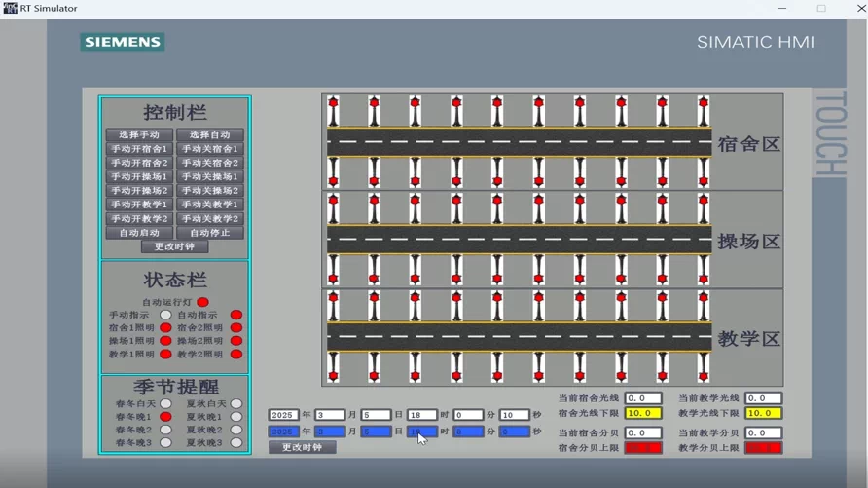Click the RT Simulator title bar icon
The width and height of the screenshot is (868, 488).
click(10, 8)
